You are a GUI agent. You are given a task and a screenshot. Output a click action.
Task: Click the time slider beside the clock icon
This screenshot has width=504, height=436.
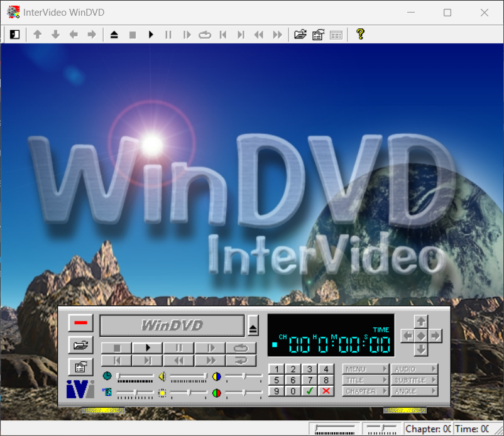135,377
